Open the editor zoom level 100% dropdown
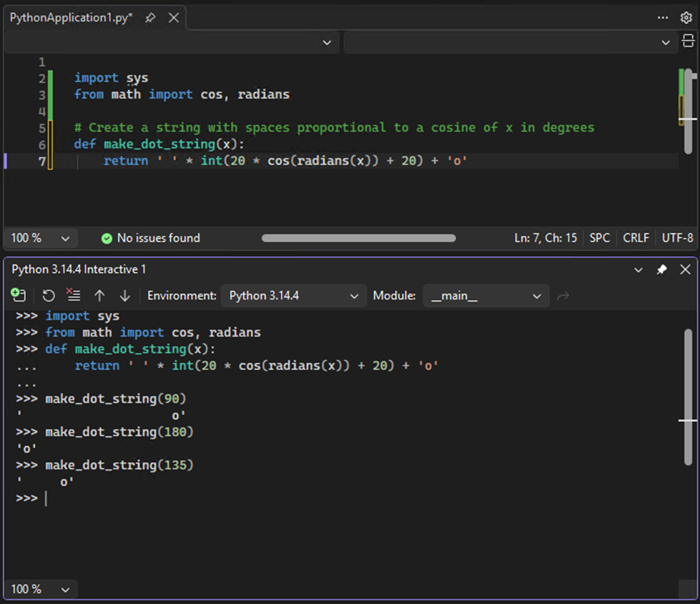 click(40, 238)
